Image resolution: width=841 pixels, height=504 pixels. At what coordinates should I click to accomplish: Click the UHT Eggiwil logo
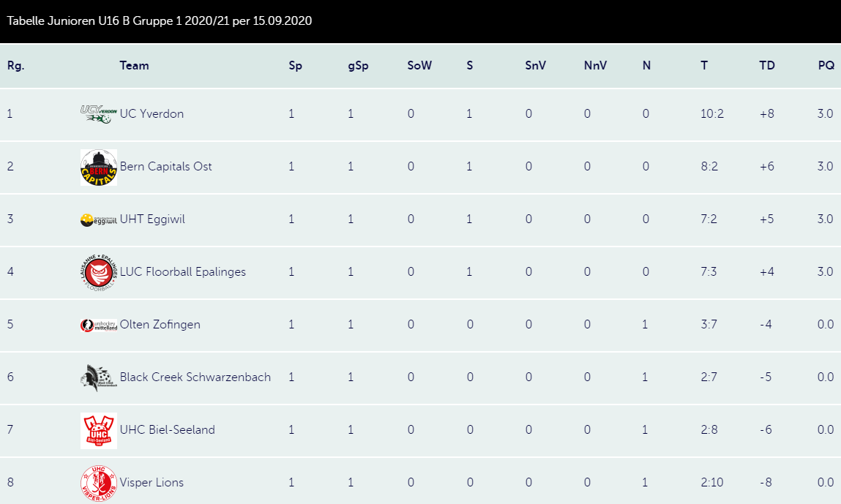click(x=99, y=220)
